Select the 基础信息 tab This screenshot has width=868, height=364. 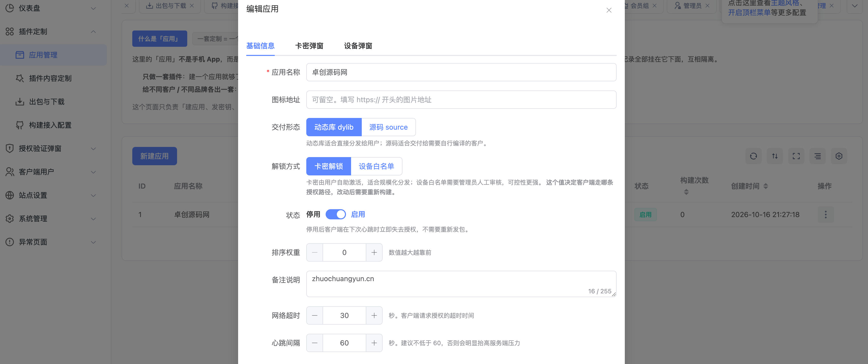260,46
